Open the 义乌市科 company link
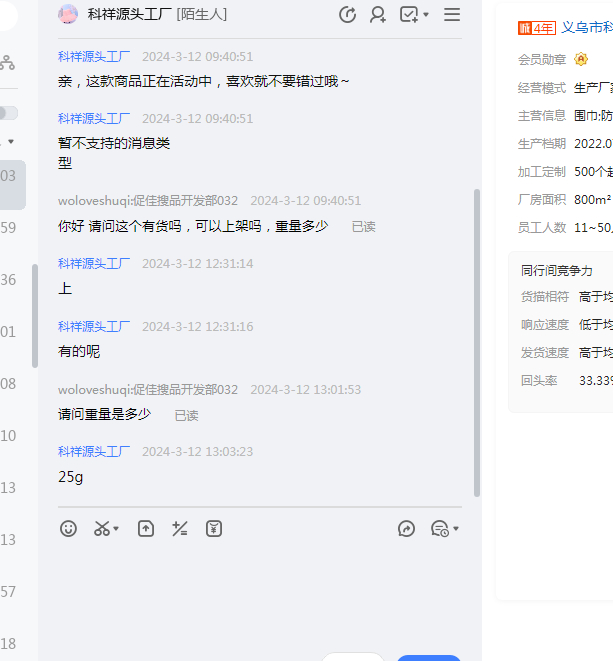Screen dimensions: 613x661 587,27
